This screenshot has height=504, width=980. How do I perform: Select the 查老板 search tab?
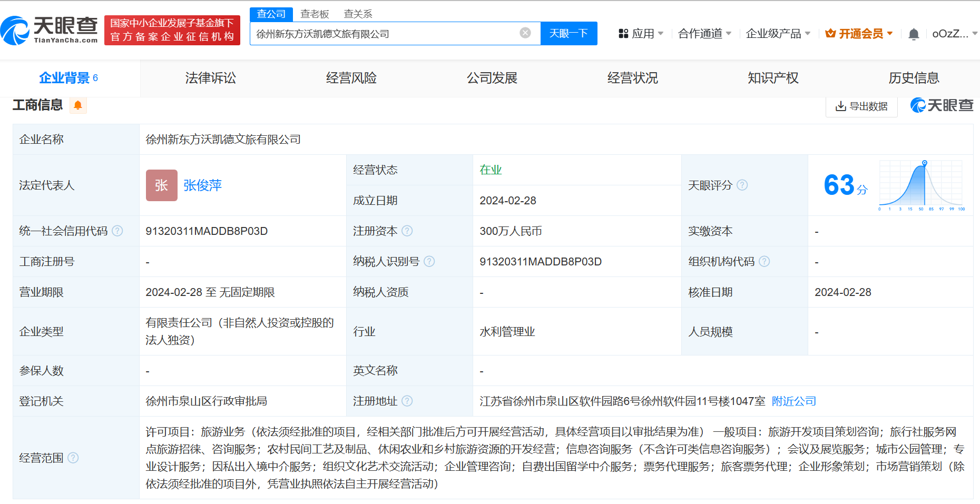pos(315,14)
